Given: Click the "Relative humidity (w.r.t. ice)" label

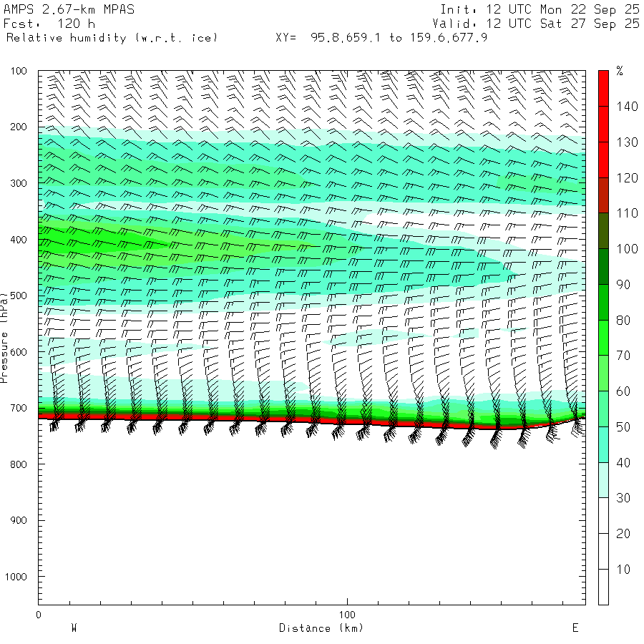Looking at the screenshot, I should click(112, 38).
